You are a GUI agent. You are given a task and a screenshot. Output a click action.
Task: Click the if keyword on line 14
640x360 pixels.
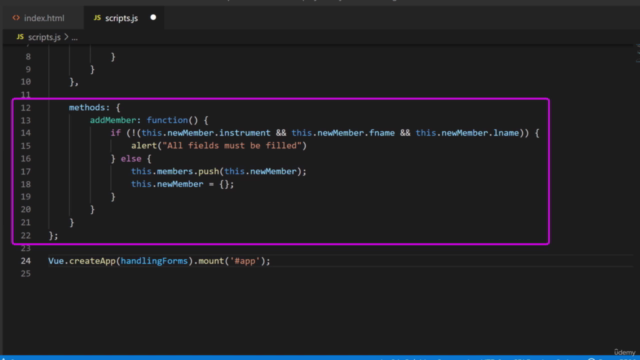tap(116, 133)
